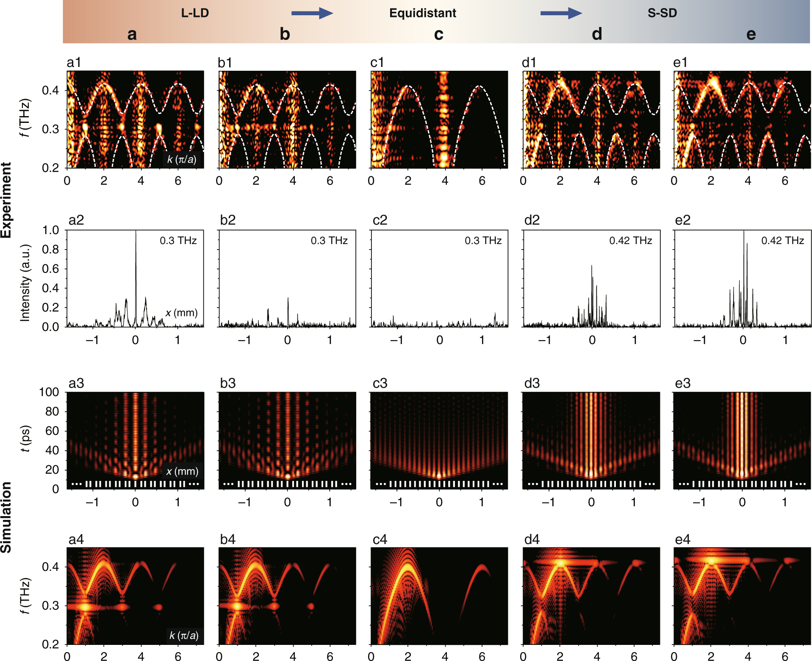Click the bold column letter b
This screenshot has width=812, height=661.
(x=285, y=33)
